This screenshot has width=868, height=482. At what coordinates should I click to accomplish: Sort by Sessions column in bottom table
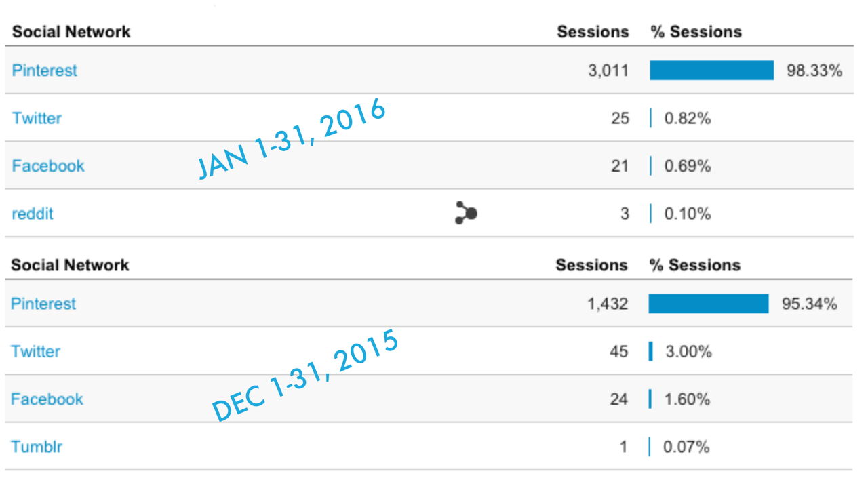[591, 265]
